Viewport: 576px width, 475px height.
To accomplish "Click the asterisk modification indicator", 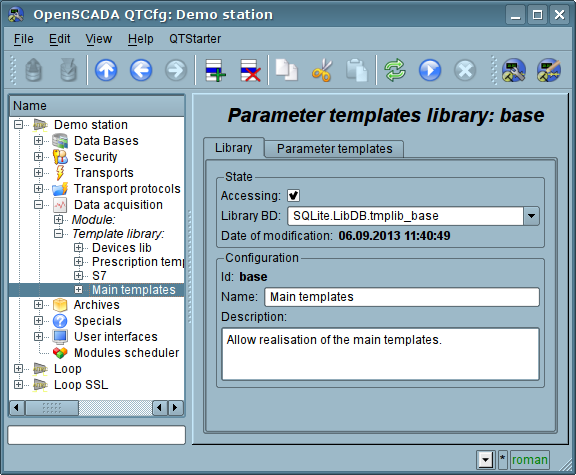I will (502, 460).
